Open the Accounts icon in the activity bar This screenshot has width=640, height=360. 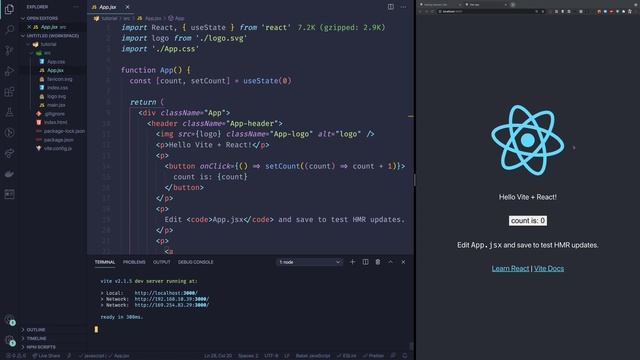(x=9, y=319)
